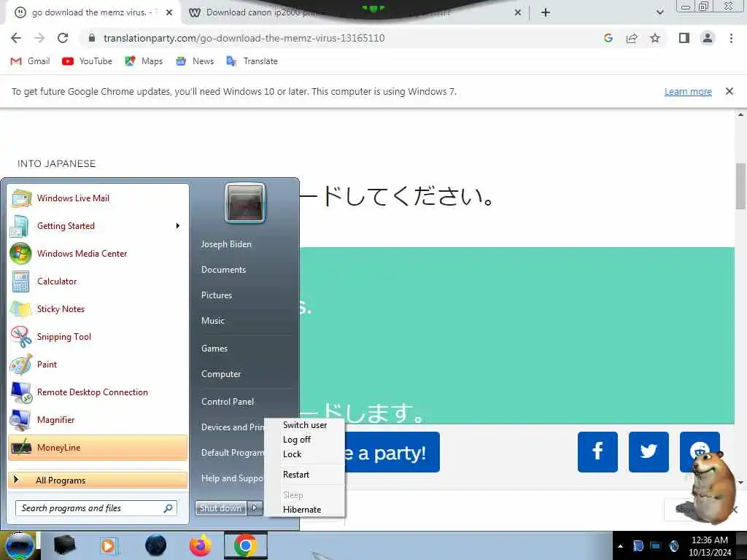Click the Google icon in address bar
The image size is (747, 560).
pos(608,38)
